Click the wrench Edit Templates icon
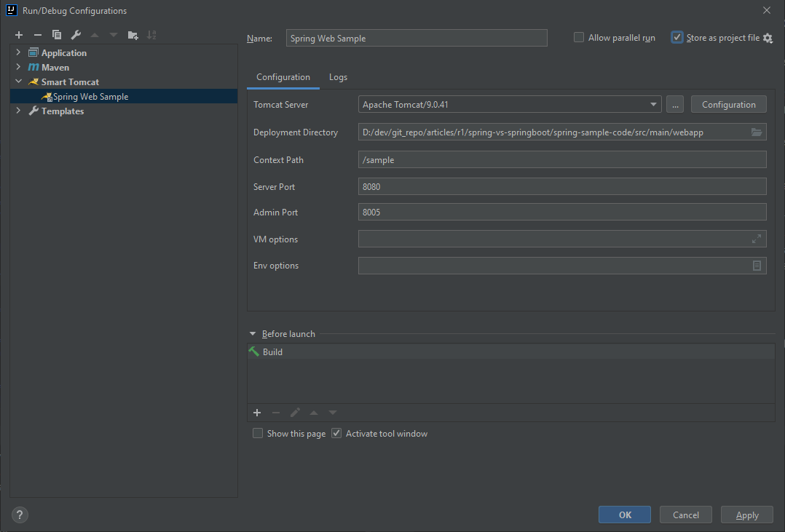The height and width of the screenshot is (532, 785). pos(76,35)
